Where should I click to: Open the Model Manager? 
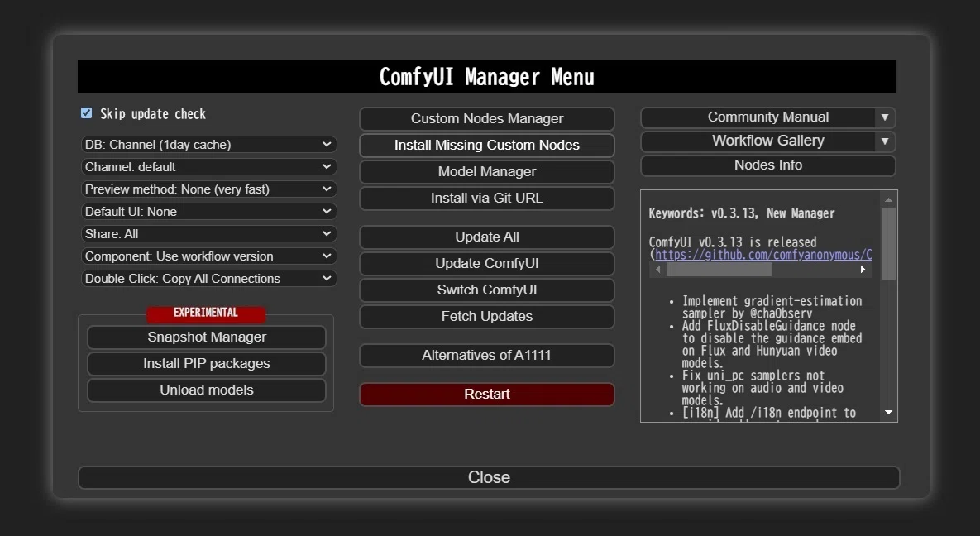(487, 171)
